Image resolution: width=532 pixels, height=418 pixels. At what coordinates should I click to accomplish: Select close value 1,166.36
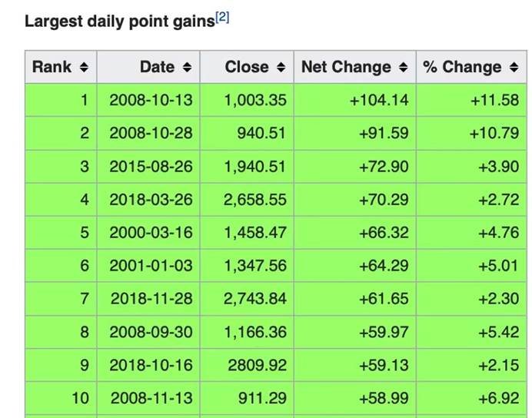click(254, 332)
